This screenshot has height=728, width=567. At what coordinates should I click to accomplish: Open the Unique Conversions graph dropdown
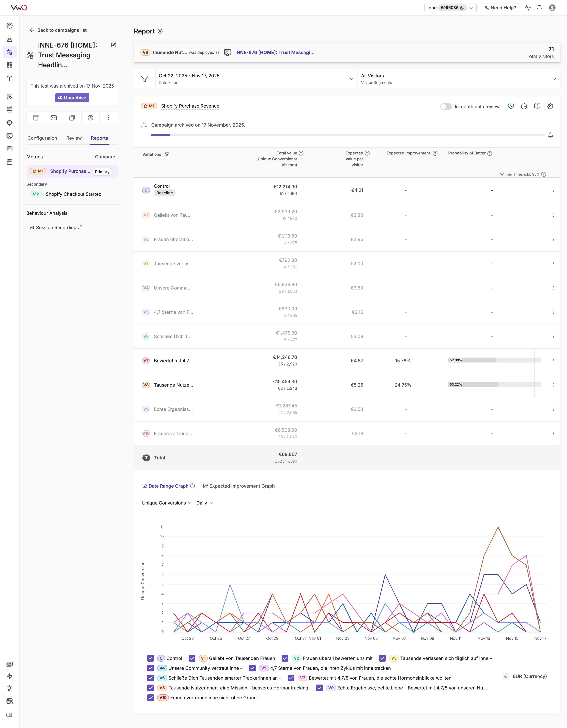click(166, 503)
